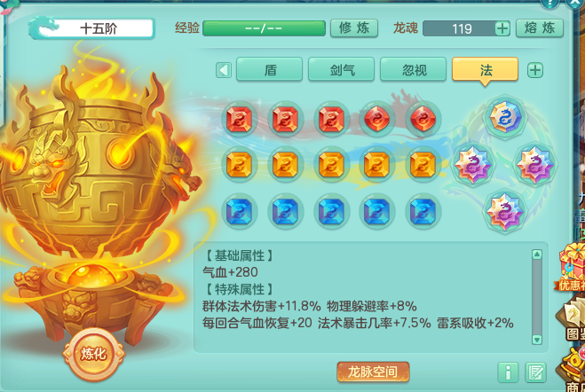Select the 忽视 tab

tap(414, 69)
